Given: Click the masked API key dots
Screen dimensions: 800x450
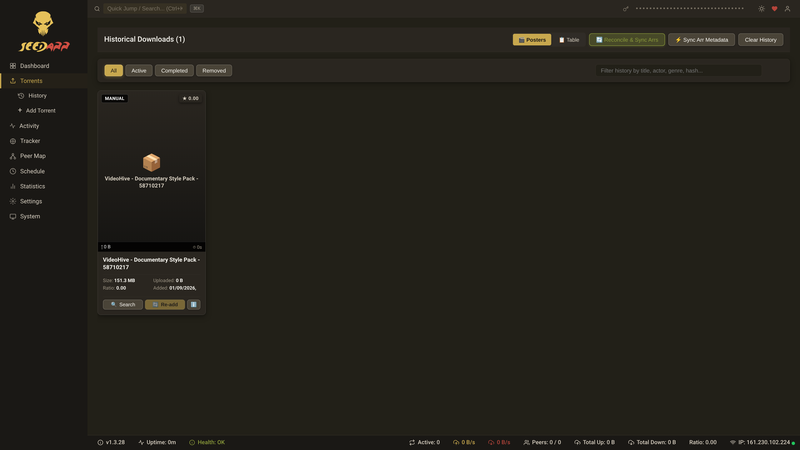Looking at the screenshot, I should pyautogui.click(x=689, y=8).
